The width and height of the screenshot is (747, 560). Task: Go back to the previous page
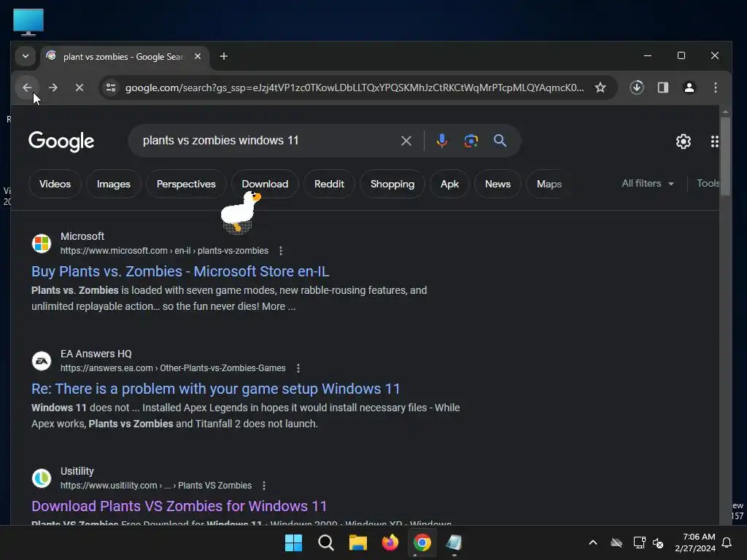coord(27,87)
